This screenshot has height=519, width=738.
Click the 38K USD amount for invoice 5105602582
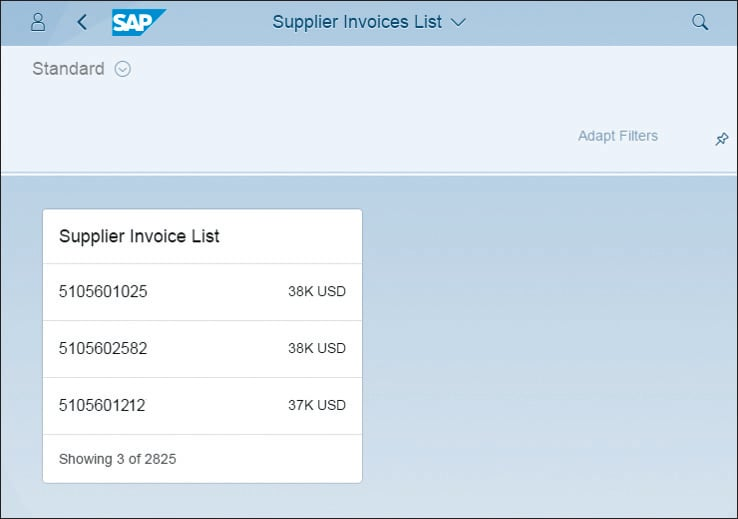click(x=316, y=349)
